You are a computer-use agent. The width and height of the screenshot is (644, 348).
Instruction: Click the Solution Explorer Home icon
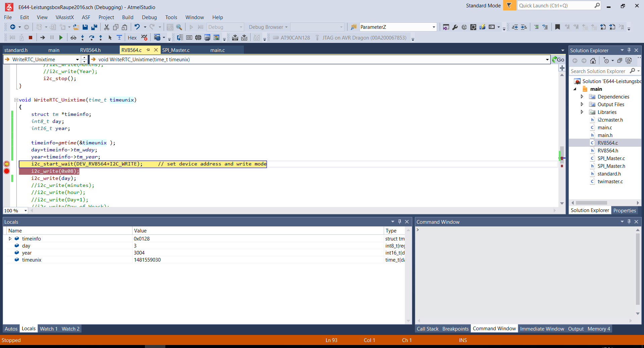[593, 61]
